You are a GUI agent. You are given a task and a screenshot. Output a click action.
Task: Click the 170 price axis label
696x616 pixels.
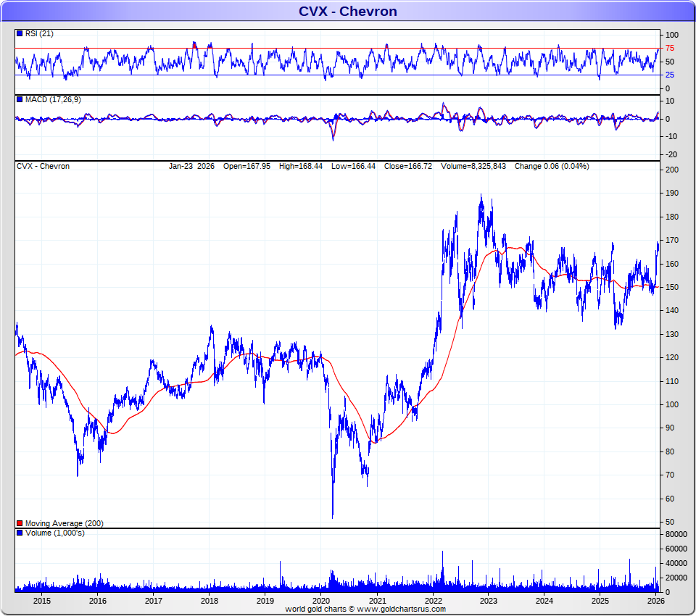(672, 240)
